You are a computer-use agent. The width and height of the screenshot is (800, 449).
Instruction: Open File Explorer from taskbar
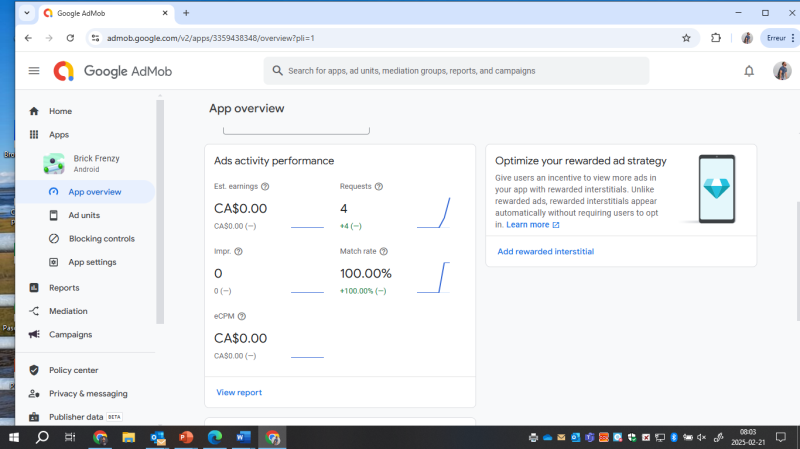(x=128, y=437)
